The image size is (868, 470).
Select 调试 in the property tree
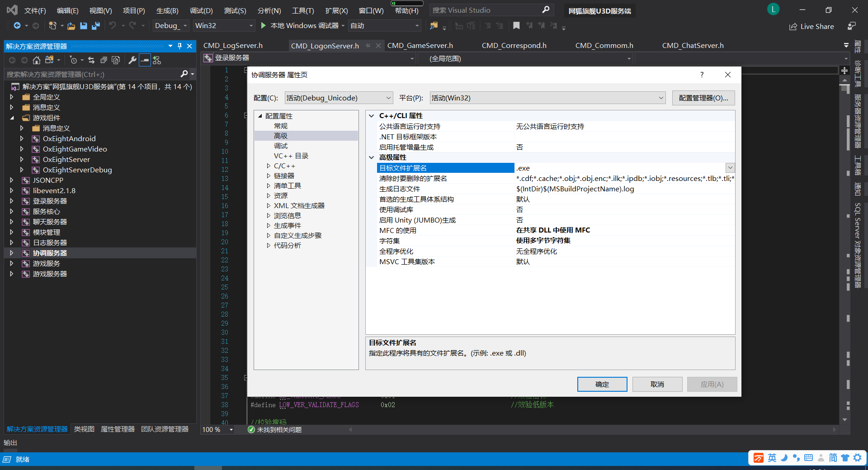(x=281, y=146)
